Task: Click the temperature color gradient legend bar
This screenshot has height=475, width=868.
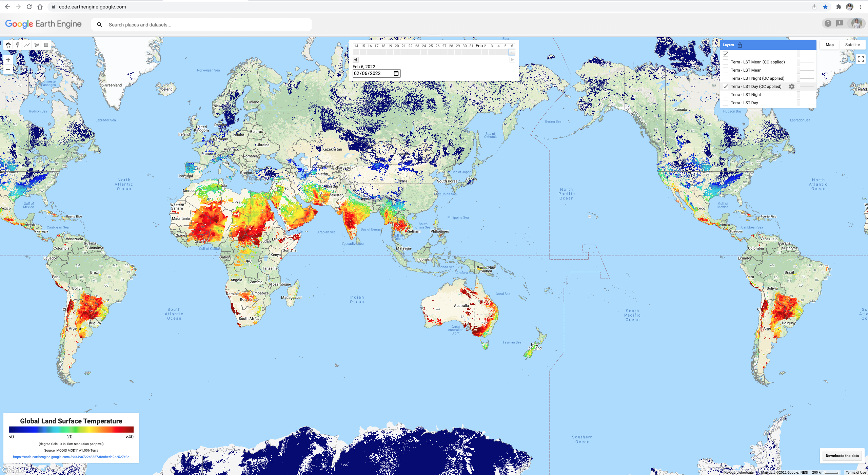Action: [x=71, y=430]
